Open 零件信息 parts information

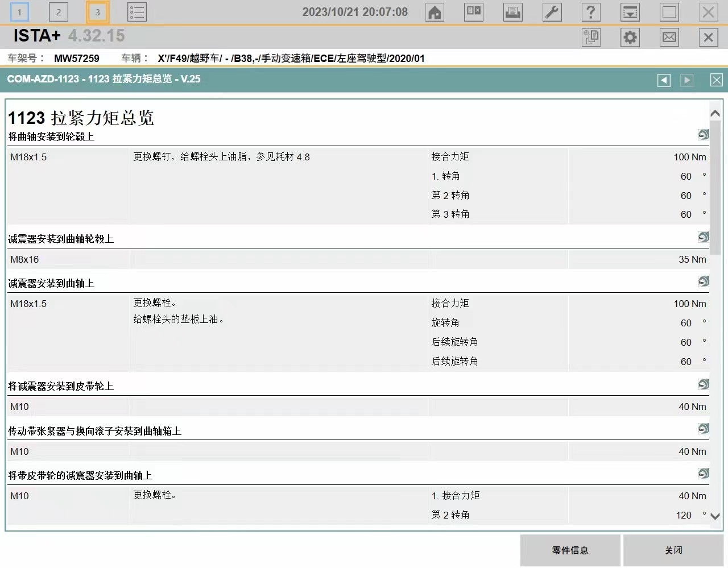point(569,550)
